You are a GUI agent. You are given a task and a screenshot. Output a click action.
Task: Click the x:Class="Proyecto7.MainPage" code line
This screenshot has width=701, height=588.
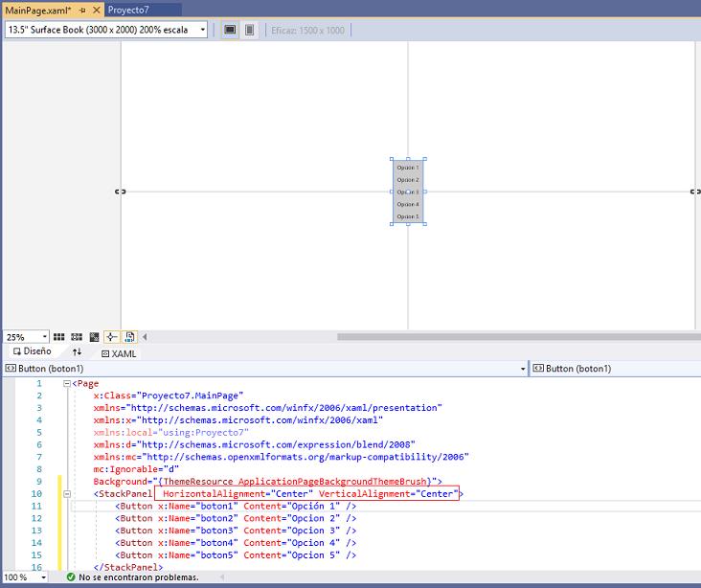click(169, 396)
